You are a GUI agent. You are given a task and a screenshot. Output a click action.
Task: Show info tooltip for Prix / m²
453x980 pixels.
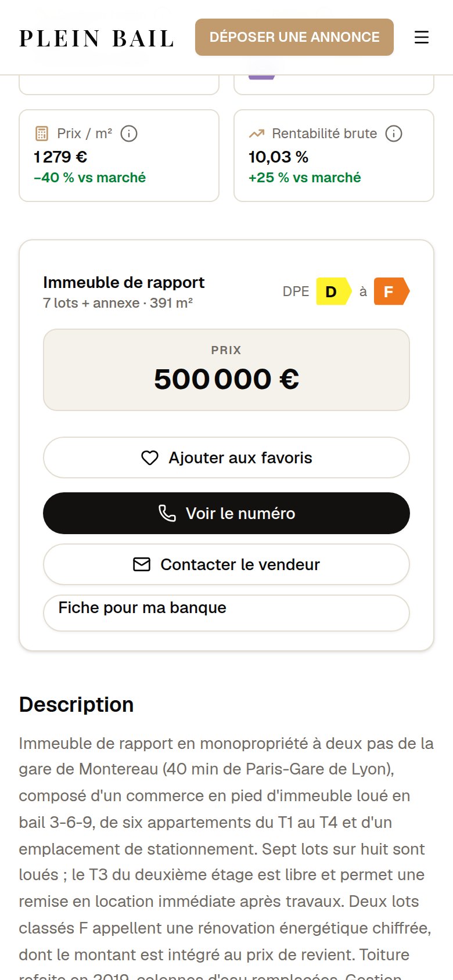tap(129, 134)
